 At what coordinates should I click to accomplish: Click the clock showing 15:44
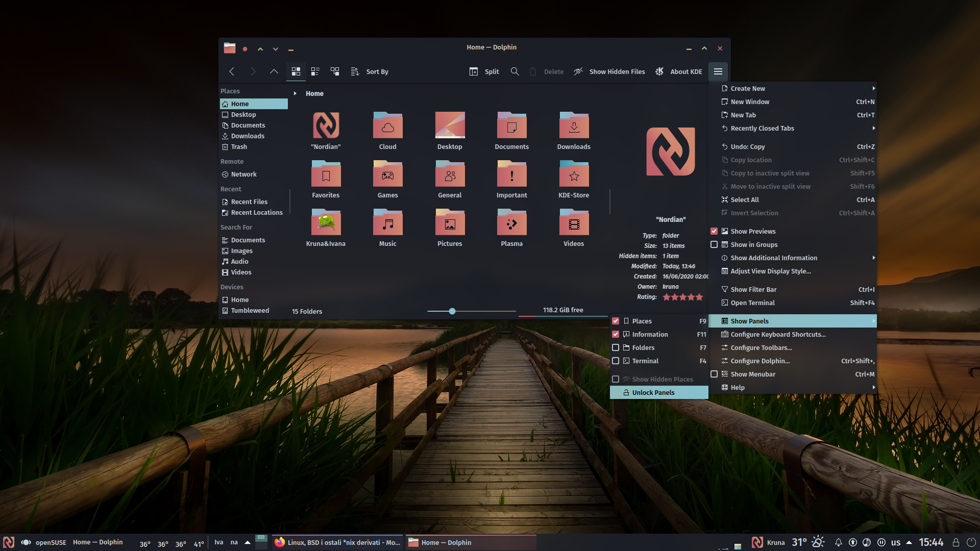931,542
